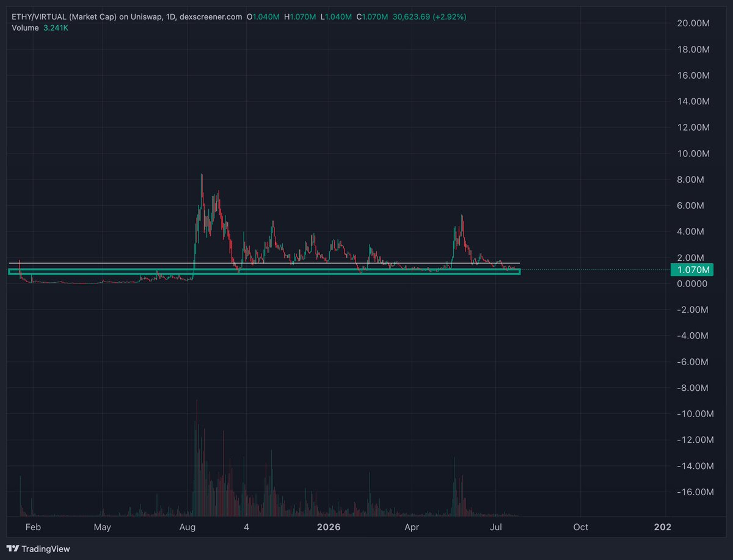Click the 0.0000 price axis label
The image size is (733, 560).
(693, 284)
